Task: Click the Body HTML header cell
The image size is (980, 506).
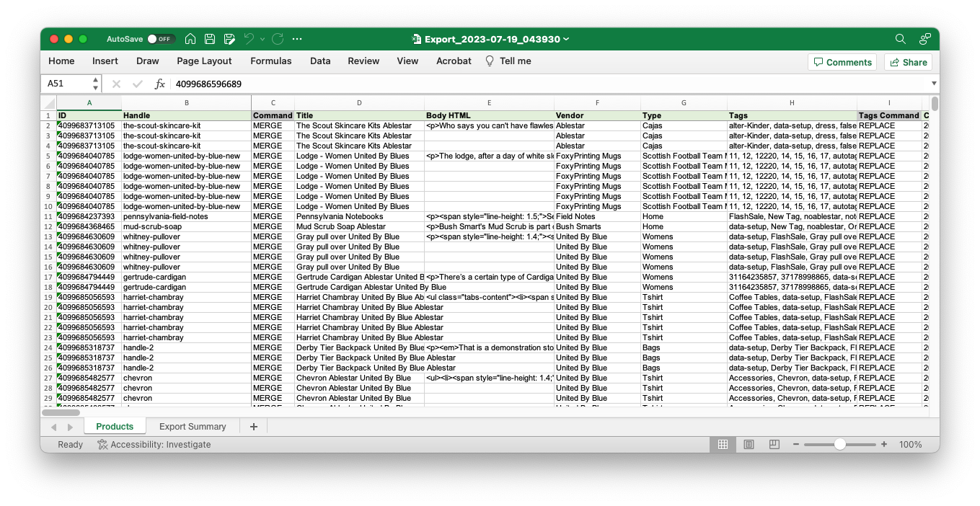Action: tap(489, 115)
